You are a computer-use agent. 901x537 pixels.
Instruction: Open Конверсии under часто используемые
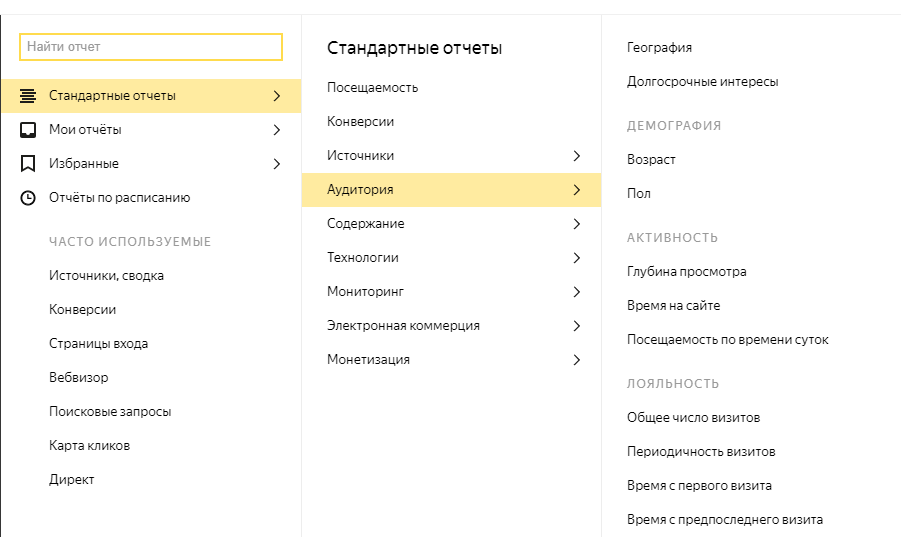click(x=82, y=310)
